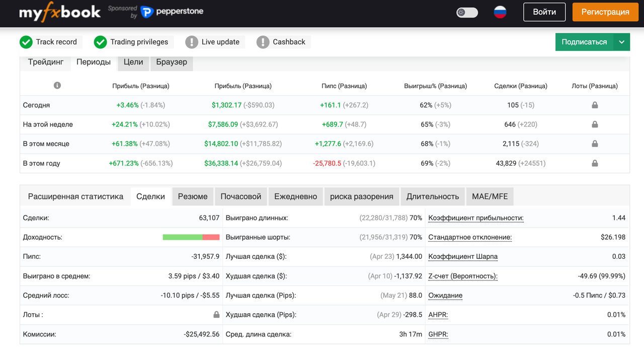Viewport: 644px width, 354px height.
Task: Toggle the dark mode switch
Action: pos(467,12)
